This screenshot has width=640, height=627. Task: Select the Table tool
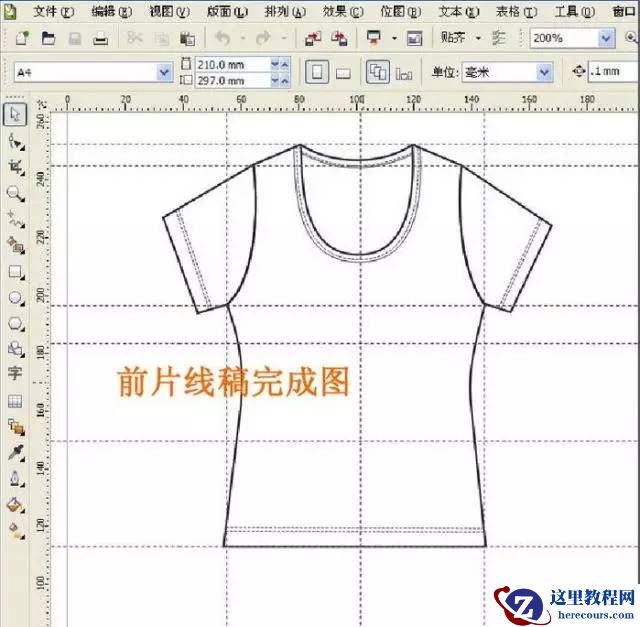[x=16, y=401]
